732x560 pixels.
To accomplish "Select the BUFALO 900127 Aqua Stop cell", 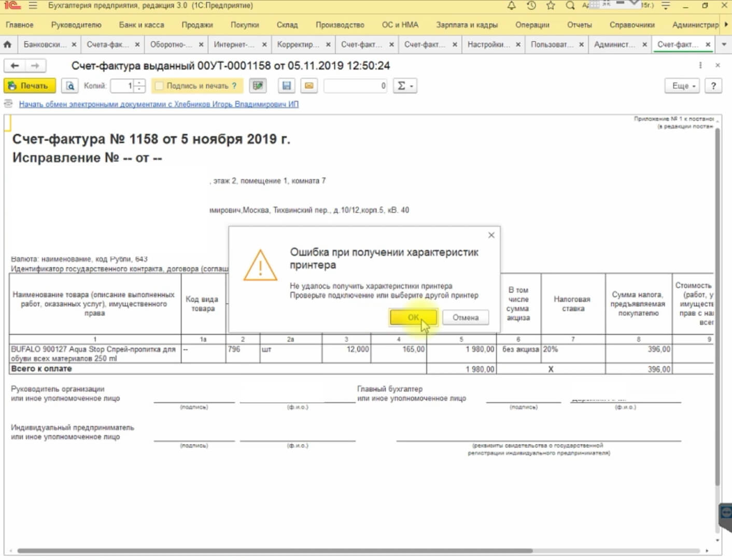I will tap(95, 354).
